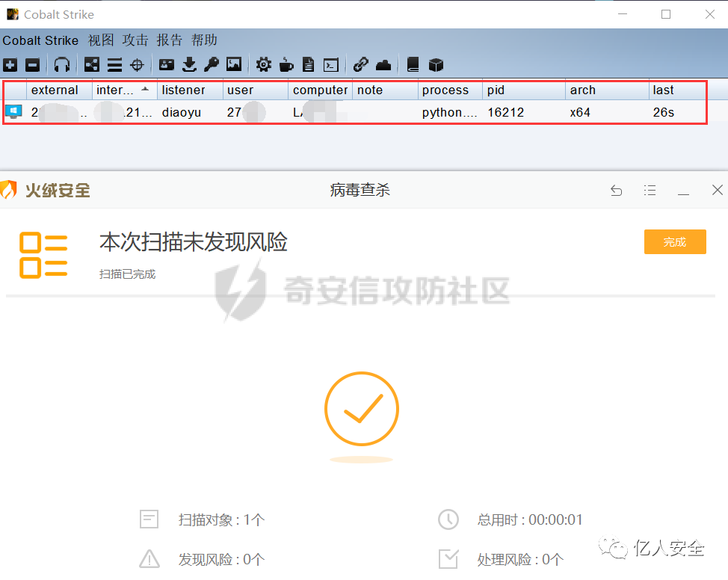Click the 26s last check-in cell
728x580 pixels.
pos(664,112)
